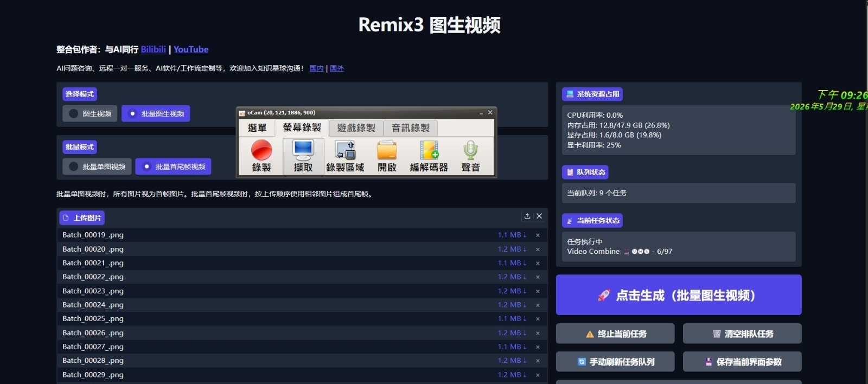Screen dimensions: 868x384
Task: Select the 批量单图视频 radio option
Action: tap(97, 167)
